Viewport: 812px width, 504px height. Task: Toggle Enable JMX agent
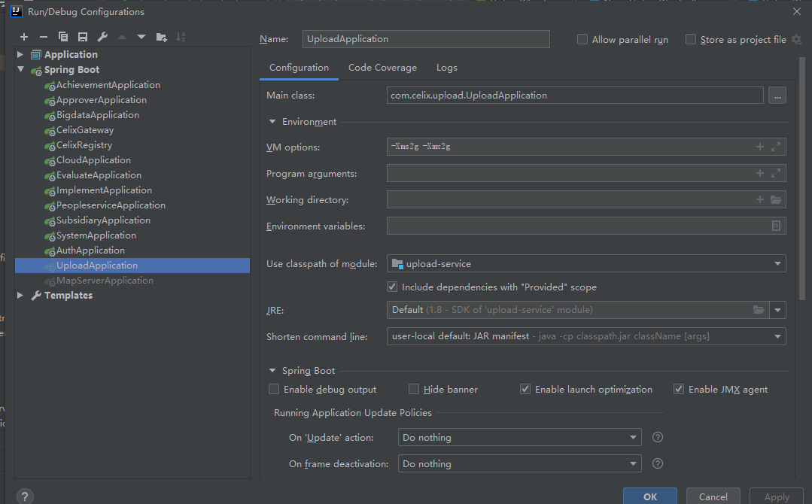click(679, 389)
